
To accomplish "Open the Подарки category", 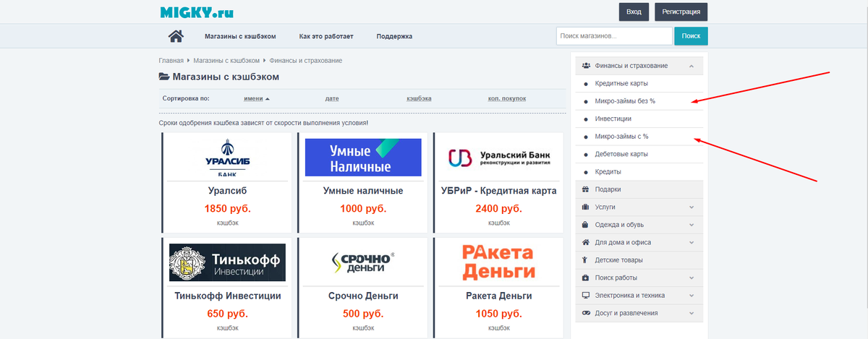I will (639, 189).
